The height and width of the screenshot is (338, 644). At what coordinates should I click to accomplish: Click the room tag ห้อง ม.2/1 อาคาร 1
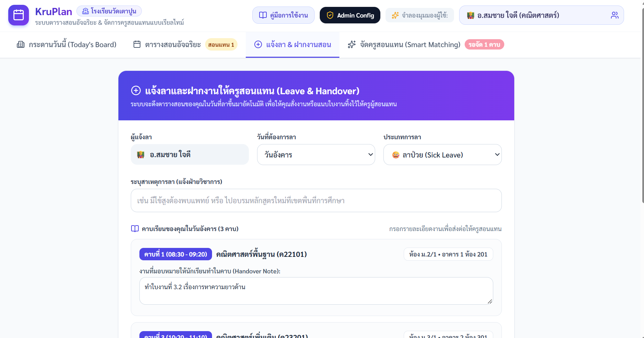[448, 254]
